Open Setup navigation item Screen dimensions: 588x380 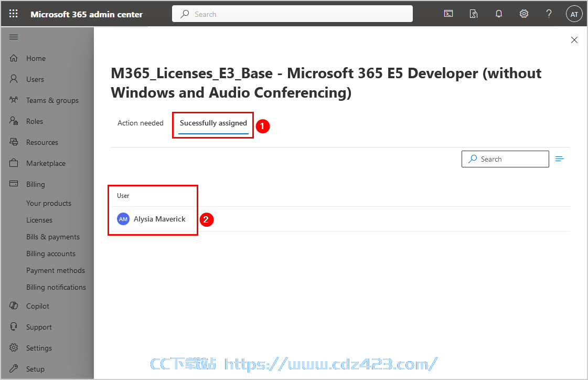[x=35, y=369]
